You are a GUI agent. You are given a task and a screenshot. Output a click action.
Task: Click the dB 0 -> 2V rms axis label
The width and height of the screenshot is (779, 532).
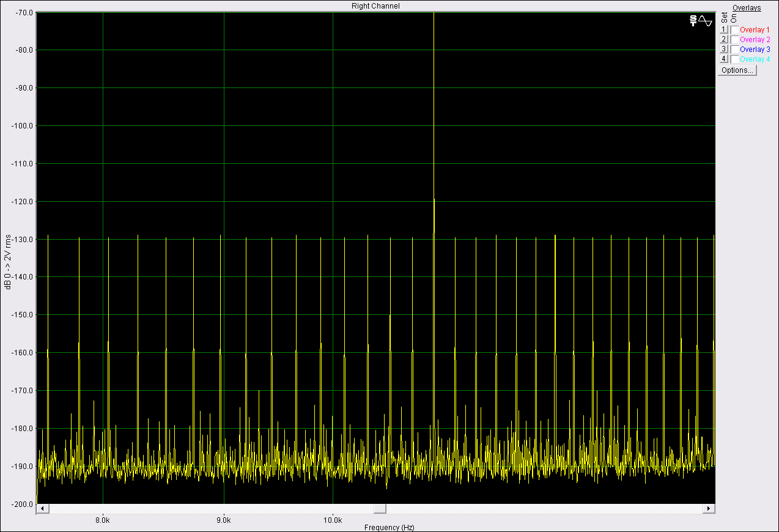coord(7,262)
